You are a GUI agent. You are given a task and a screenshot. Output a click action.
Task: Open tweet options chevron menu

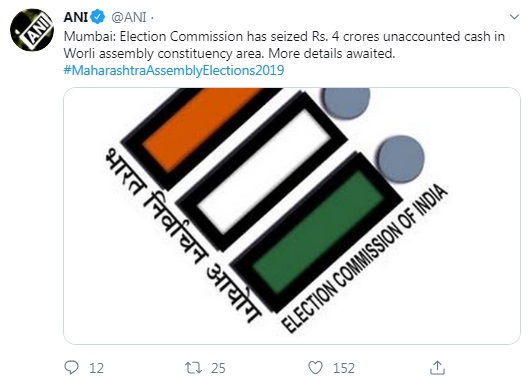pyautogui.click(x=514, y=17)
